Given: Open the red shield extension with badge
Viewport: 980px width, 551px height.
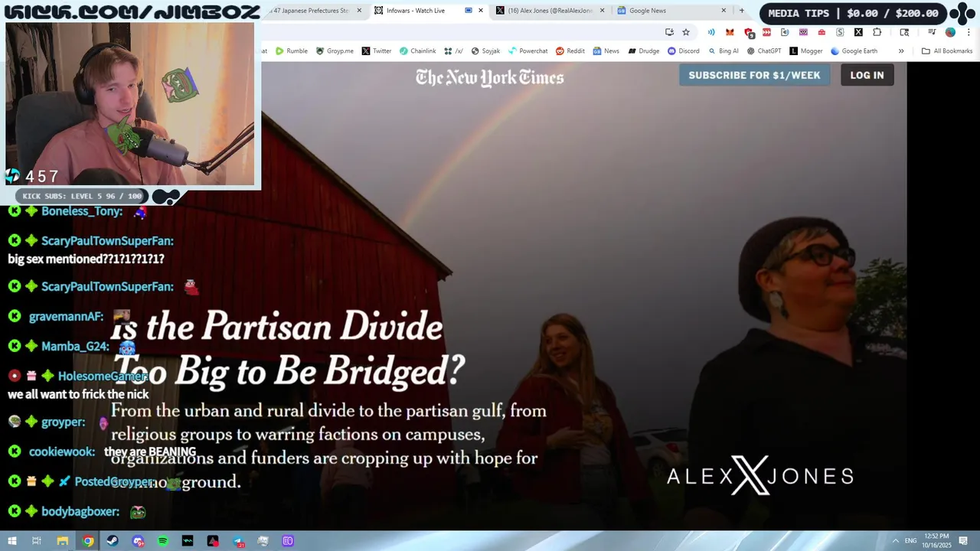Looking at the screenshot, I should tap(749, 32).
